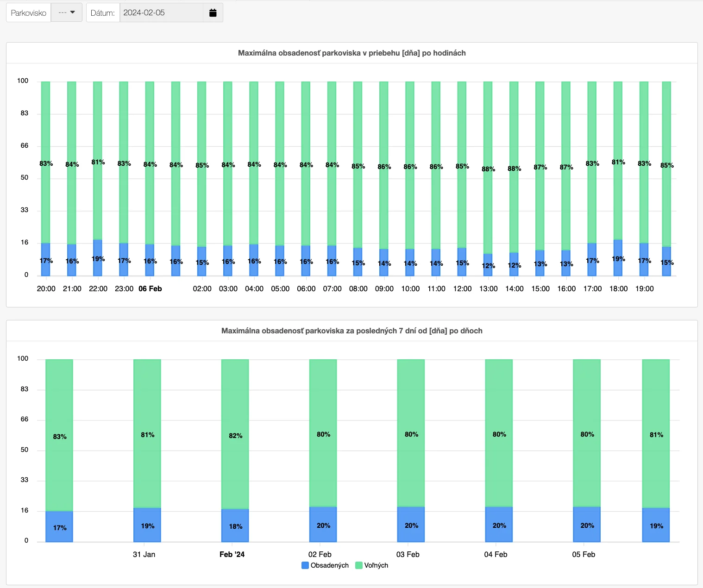This screenshot has width=703, height=588.
Task: Click the 12:00 hourly axis label
Action: point(462,289)
